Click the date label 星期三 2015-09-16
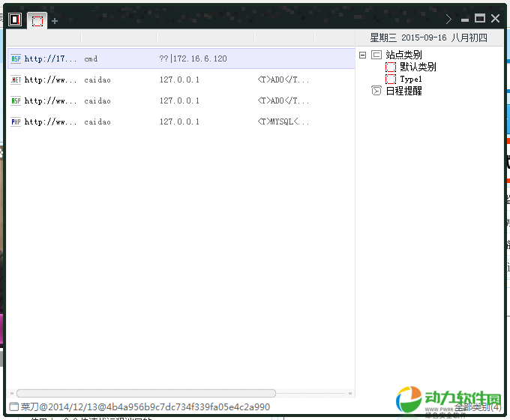The width and height of the screenshot is (510, 420). (428, 37)
